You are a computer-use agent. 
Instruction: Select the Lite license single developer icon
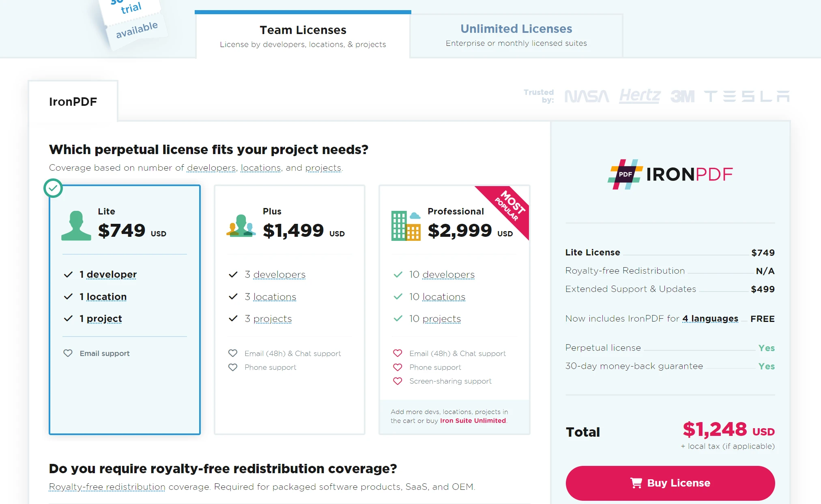(x=76, y=225)
